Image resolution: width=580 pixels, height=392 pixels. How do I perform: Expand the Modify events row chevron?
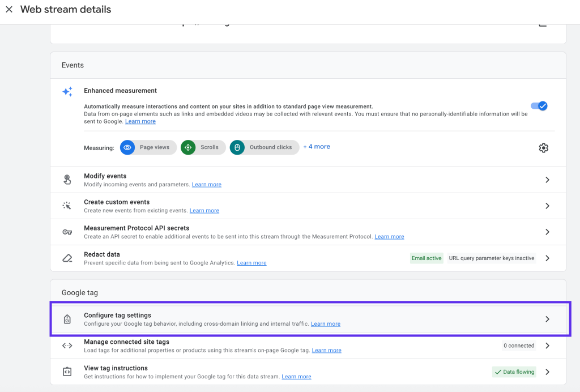pyautogui.click(x=547, y=180)
